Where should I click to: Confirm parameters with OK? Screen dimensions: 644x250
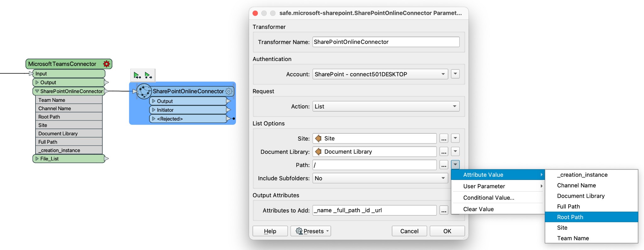tap(447, 231)
